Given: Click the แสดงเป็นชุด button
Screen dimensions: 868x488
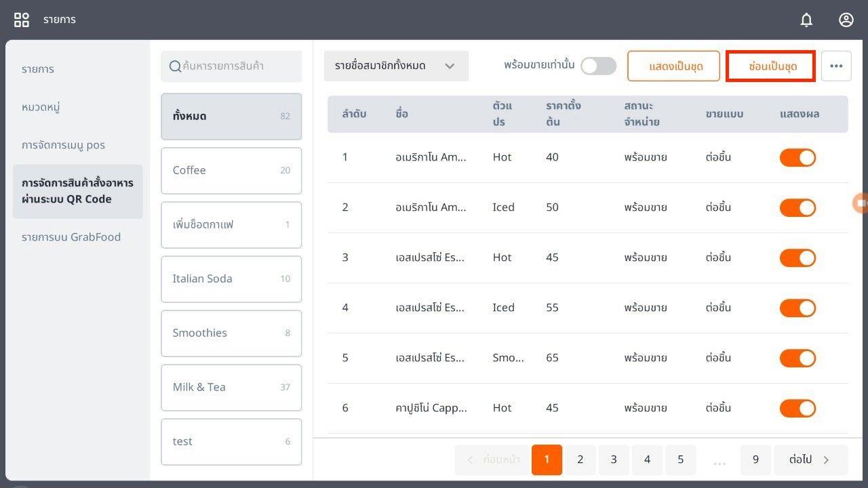Looking at the screenshot, I should tap(673, 66).
